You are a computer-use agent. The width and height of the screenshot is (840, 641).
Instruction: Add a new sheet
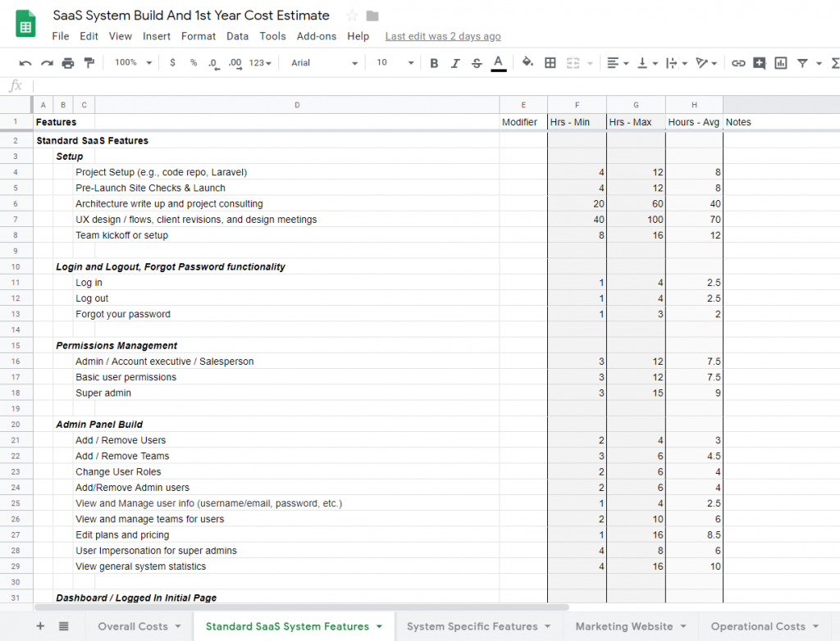point(40,626)
